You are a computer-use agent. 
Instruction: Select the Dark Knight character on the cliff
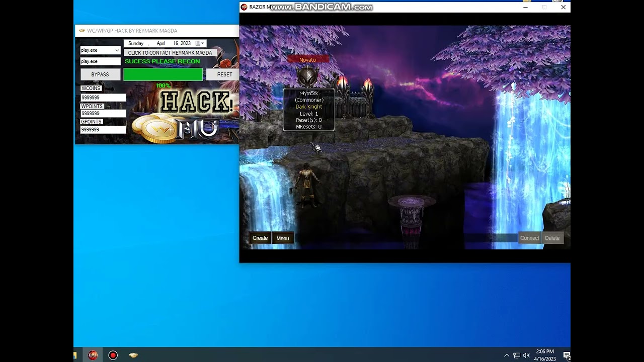[306, 186]
